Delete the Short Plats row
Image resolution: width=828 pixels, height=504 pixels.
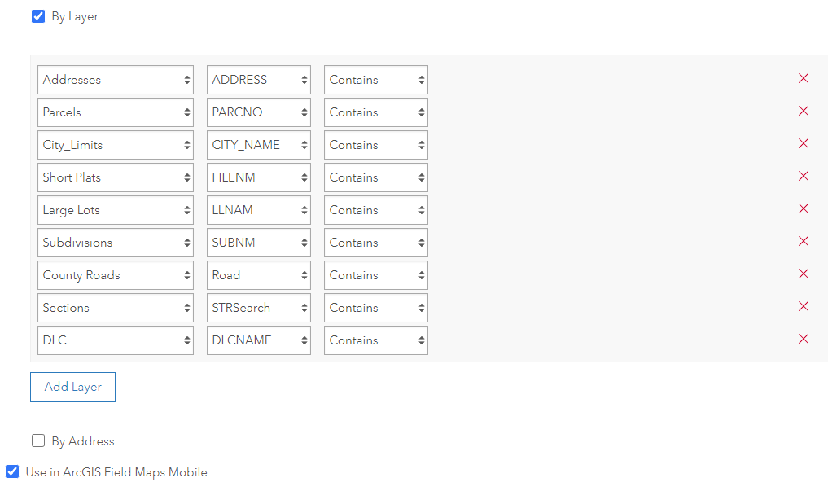[x=804, y=177]
